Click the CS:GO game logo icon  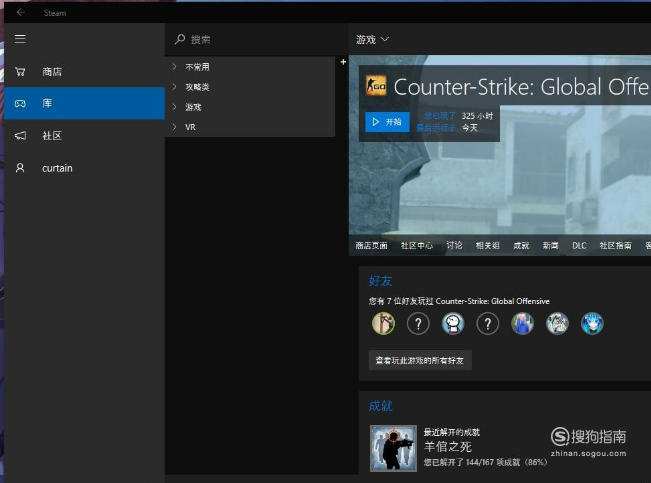click(x=376, y=86)
